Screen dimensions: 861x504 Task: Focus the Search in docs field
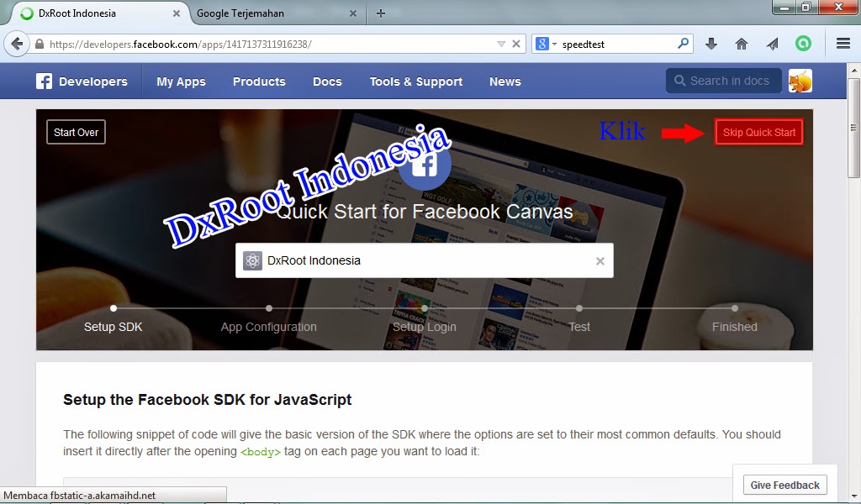pyautogui.click(x=724, y=81)
